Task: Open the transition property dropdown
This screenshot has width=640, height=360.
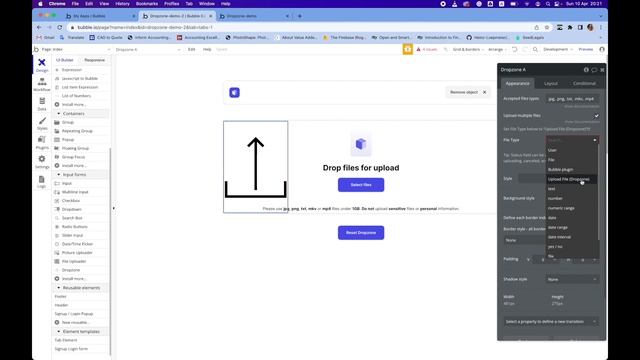Action: coord(551,322)
